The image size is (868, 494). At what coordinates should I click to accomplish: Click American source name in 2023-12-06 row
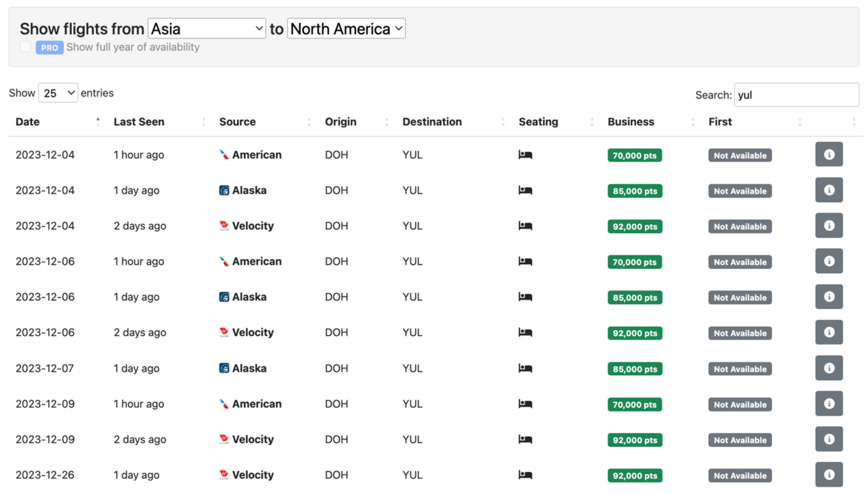[x=257, y=261]
